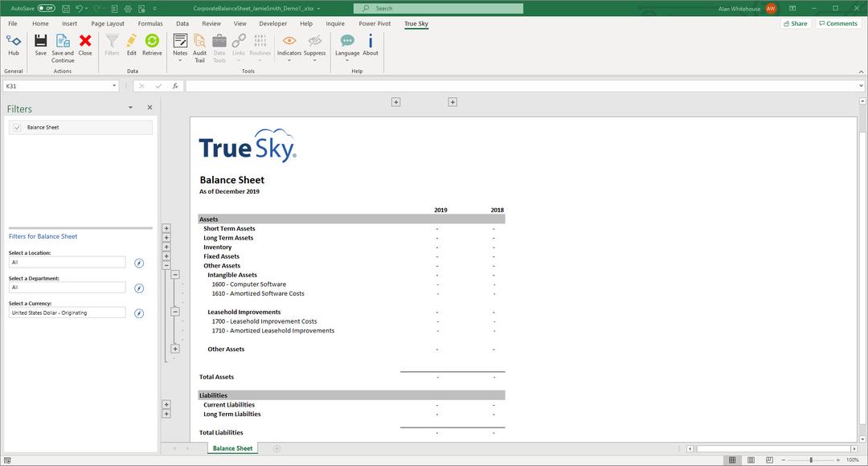Expand the Long Term Assets row group
The height and width of the screenshot is (466, 868).
pyautogui.click(x=166, y=238)
